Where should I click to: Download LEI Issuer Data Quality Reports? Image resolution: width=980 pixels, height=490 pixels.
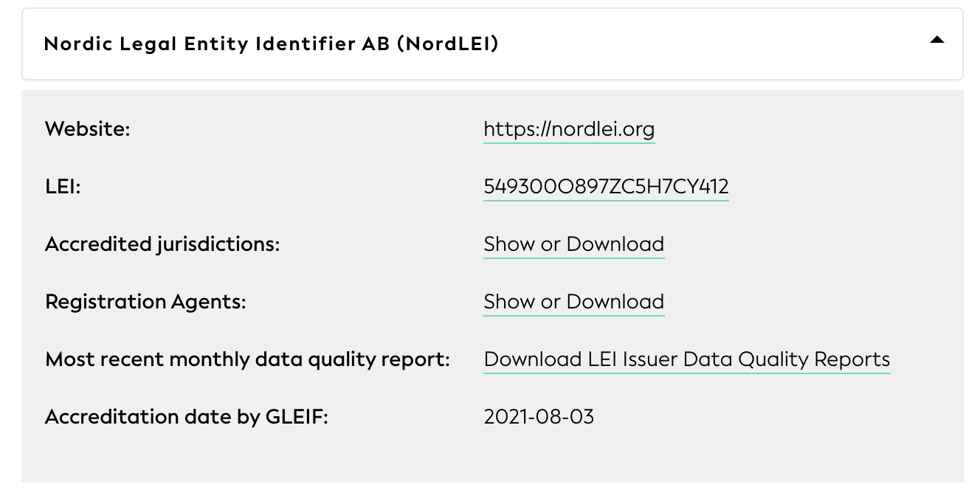[x=686, y=359]
